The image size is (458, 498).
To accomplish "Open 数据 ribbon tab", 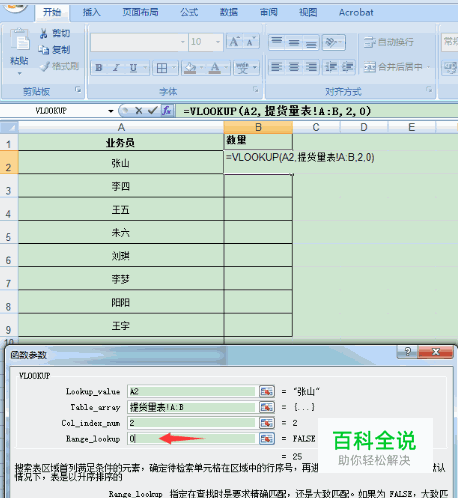I will click(x=229, y=12).
